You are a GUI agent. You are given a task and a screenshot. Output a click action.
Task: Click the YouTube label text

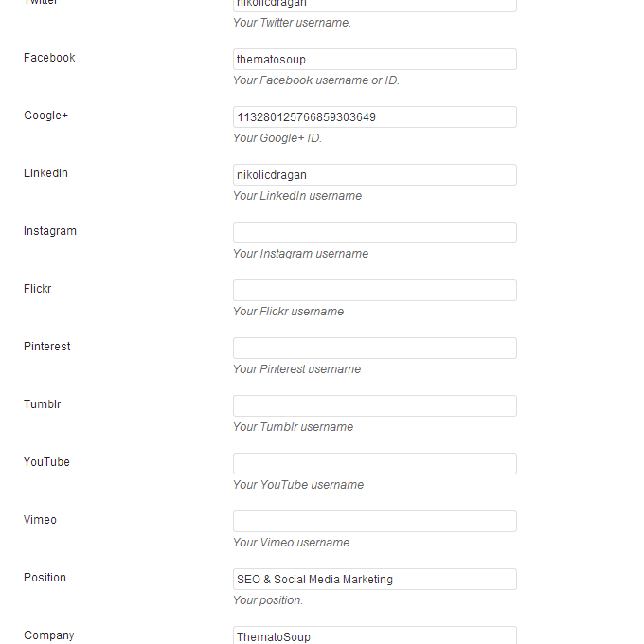46,462
